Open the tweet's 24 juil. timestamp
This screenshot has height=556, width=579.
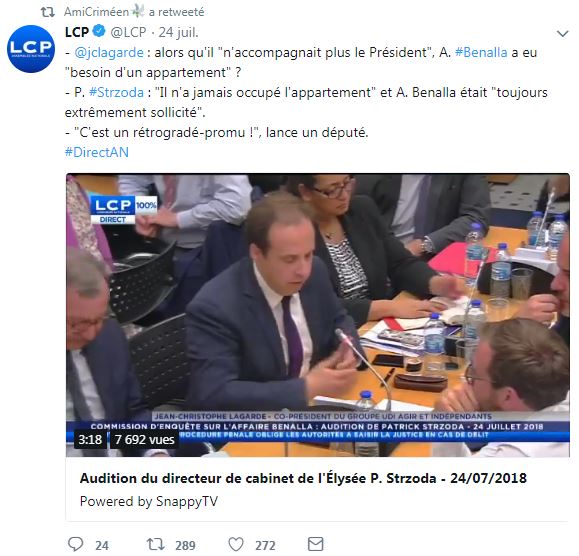[x=178, y=32]
